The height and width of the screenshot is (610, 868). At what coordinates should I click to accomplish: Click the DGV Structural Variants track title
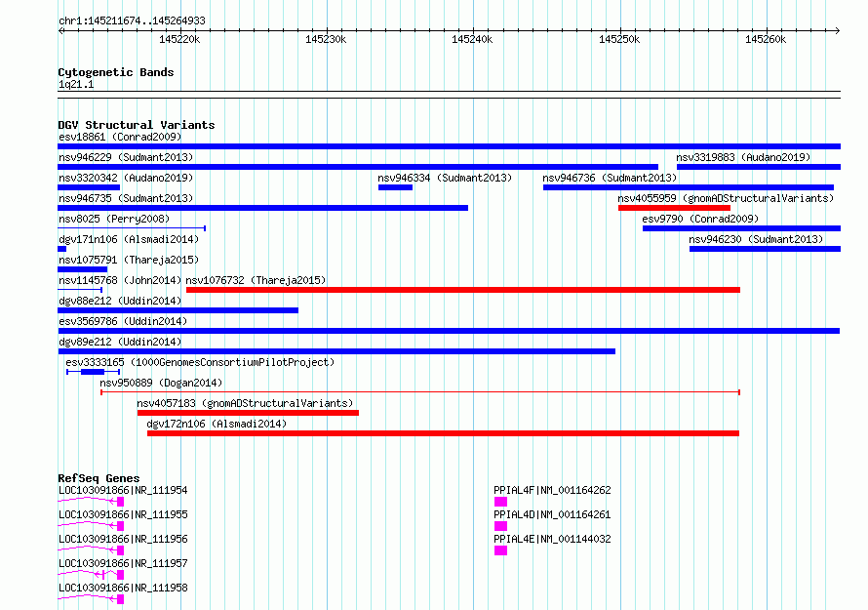137,125
